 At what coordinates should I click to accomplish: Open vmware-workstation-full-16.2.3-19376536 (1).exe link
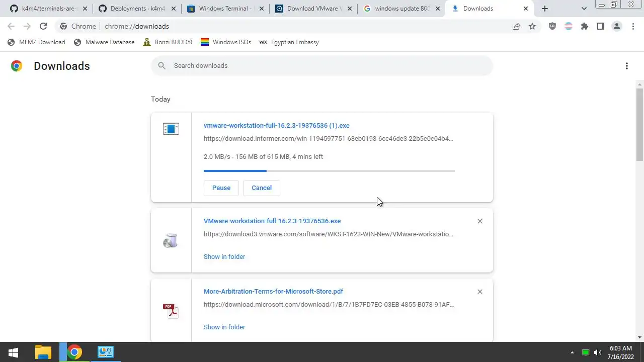pos(277,126)
